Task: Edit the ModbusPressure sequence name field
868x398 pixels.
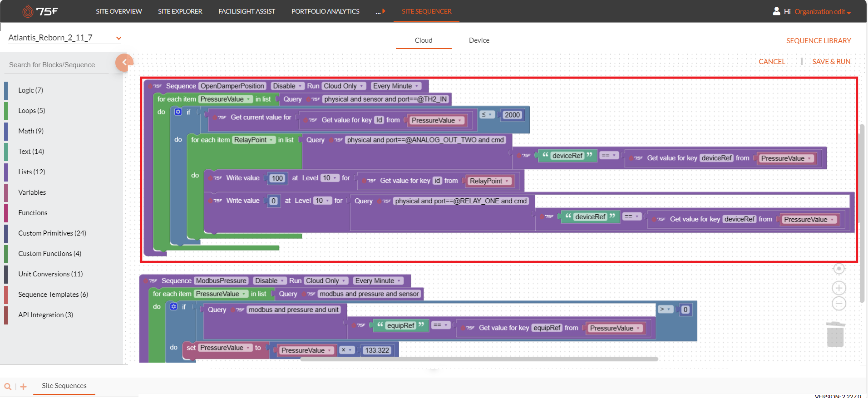Action: click(221, 281)
